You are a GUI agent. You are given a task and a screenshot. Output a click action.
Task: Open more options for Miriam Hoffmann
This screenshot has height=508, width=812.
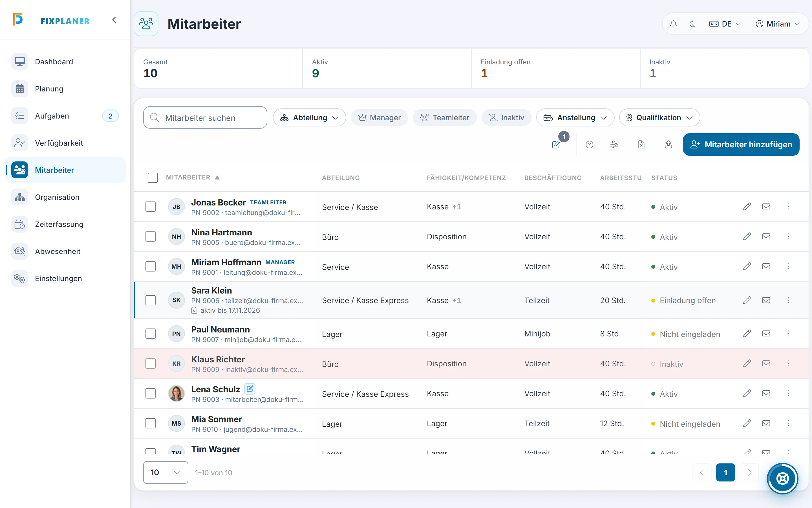click(x=788, y=266)
